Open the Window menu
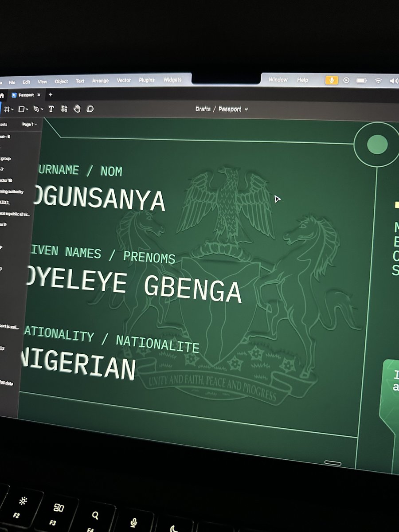 point(278,80)
